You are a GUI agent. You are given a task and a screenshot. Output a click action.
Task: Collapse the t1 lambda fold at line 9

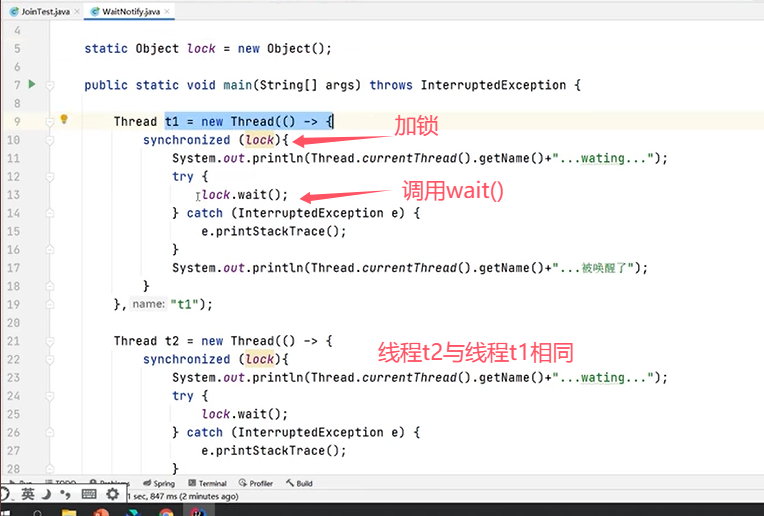click(50, 122)
